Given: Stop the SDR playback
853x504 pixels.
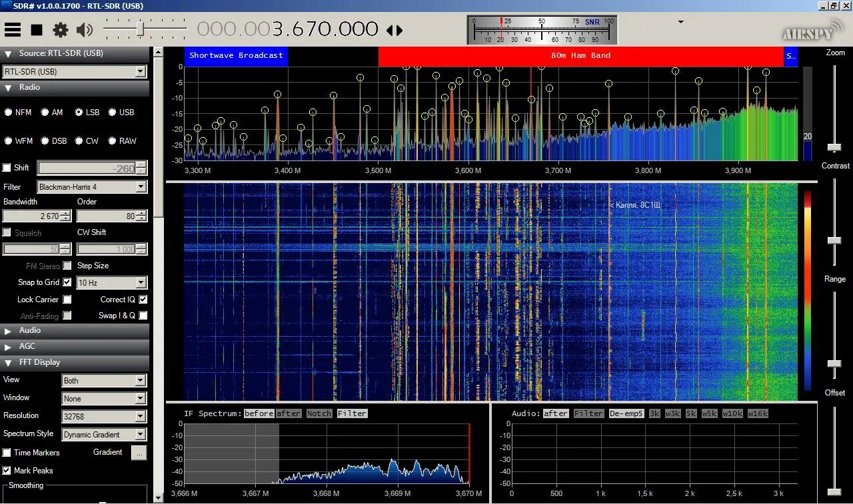Looking at the screenshot, I should pyautogui.click(x=37, y=29).
